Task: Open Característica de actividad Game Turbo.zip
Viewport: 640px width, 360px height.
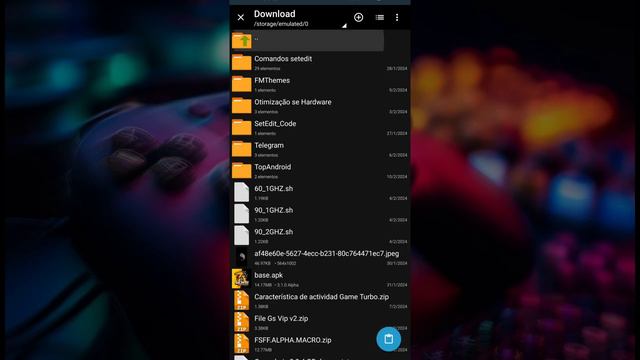Action: [x=320, y=300]
